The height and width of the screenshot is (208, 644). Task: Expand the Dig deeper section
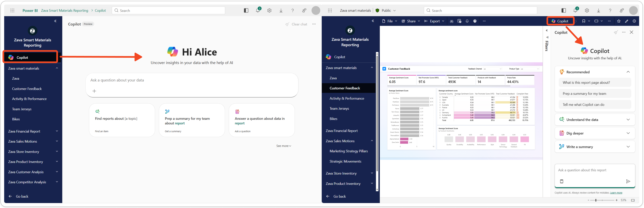pos(628,133)
